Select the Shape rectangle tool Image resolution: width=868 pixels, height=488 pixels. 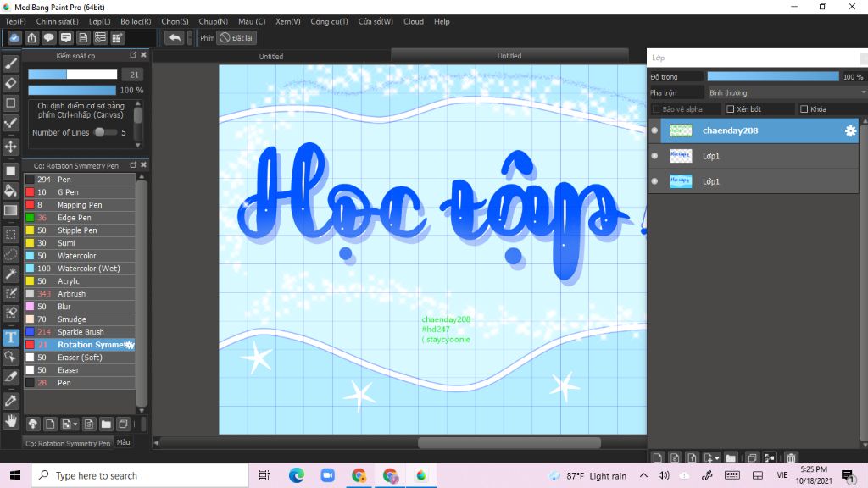coord(10,103)
